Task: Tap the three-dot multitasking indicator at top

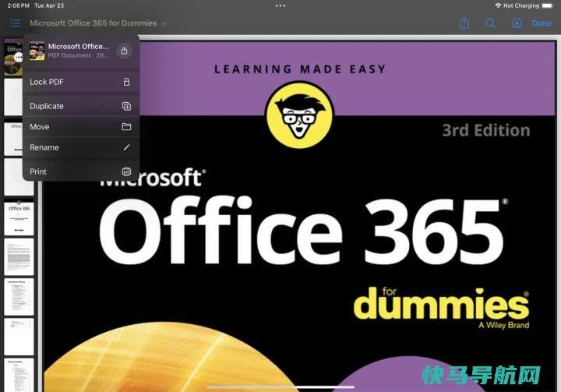Action: point(280,5)
